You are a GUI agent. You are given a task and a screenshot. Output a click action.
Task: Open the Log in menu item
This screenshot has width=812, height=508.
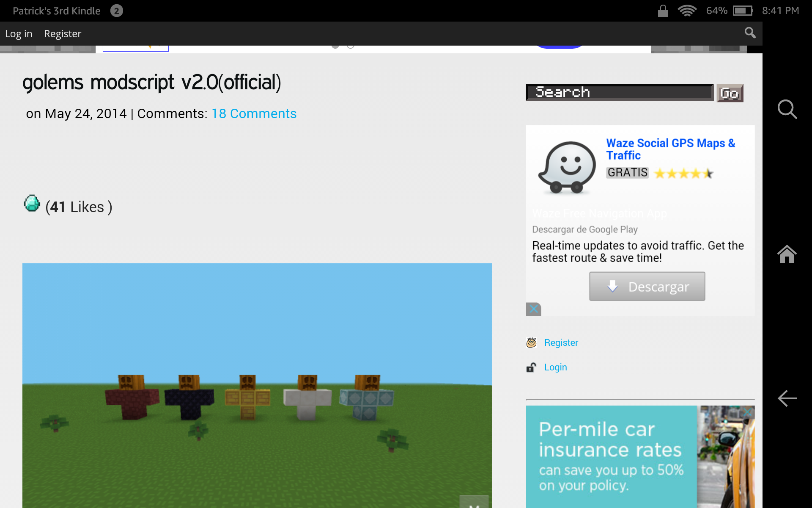click(x=19, y=33)
